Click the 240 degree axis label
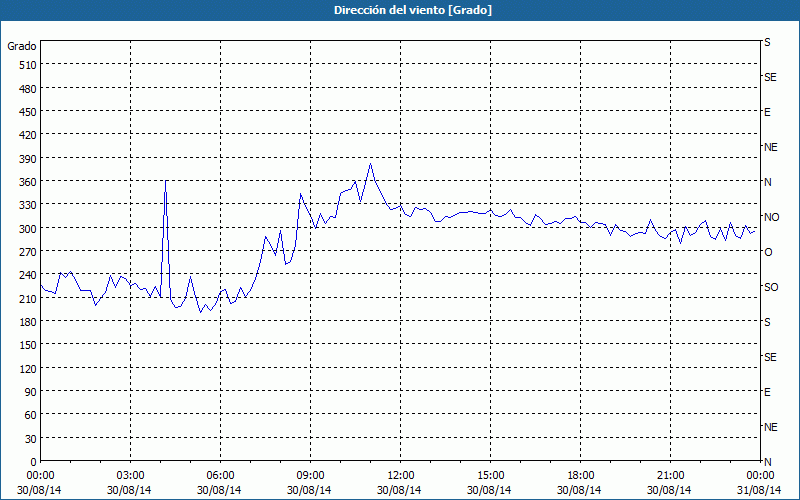 pyautogui.click(x=29, y=276)
